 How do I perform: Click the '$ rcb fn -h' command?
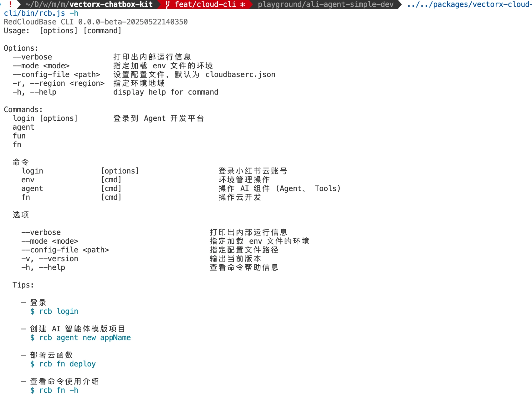[54, 390]
